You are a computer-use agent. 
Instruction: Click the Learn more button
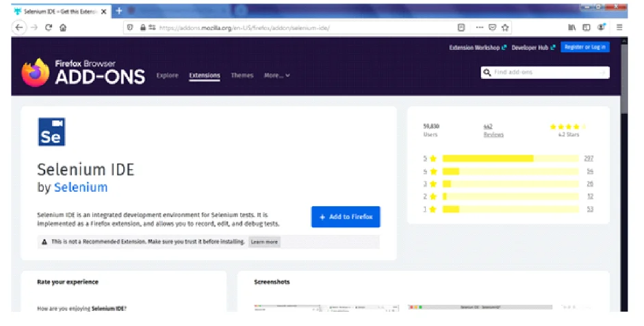[264, 242]
